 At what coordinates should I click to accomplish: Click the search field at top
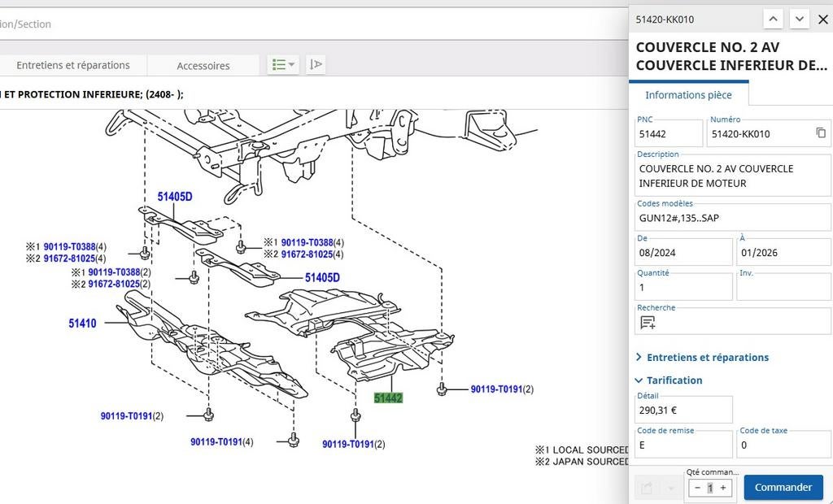click(313, 24)
